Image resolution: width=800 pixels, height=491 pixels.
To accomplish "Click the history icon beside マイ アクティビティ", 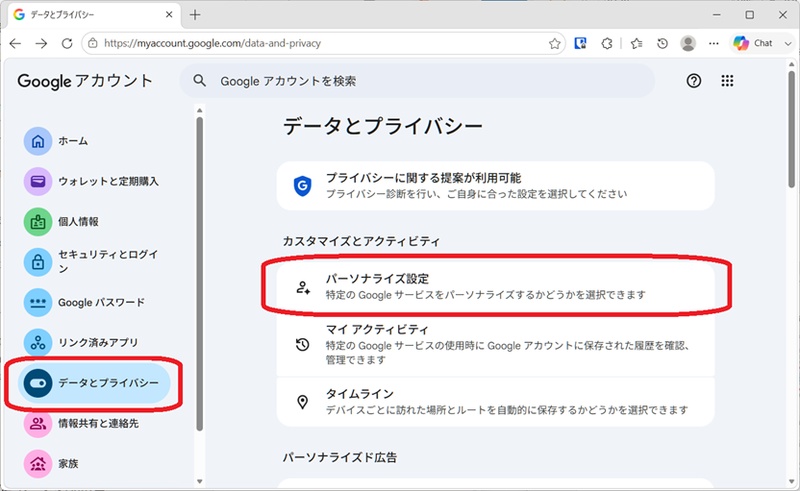I will [303, 345].
